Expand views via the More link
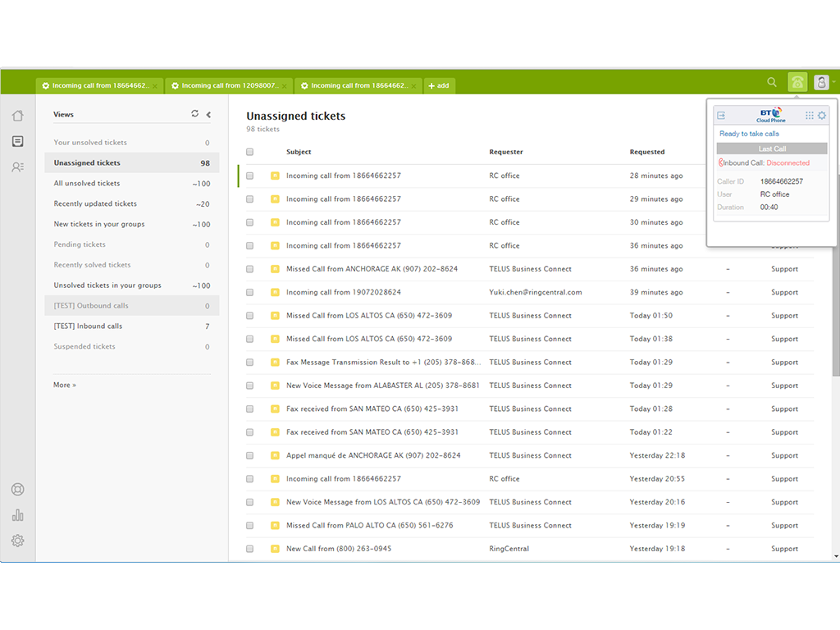 pos(64,384)
